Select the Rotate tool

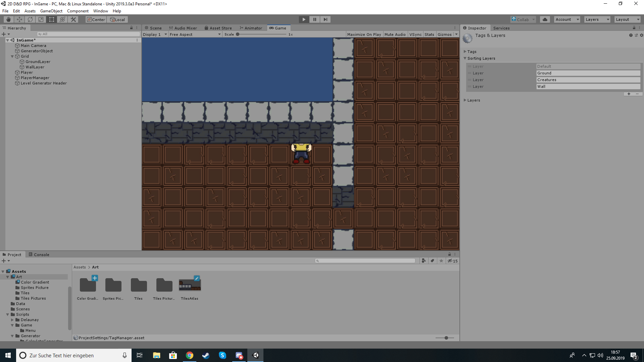(x=30, y=19)
